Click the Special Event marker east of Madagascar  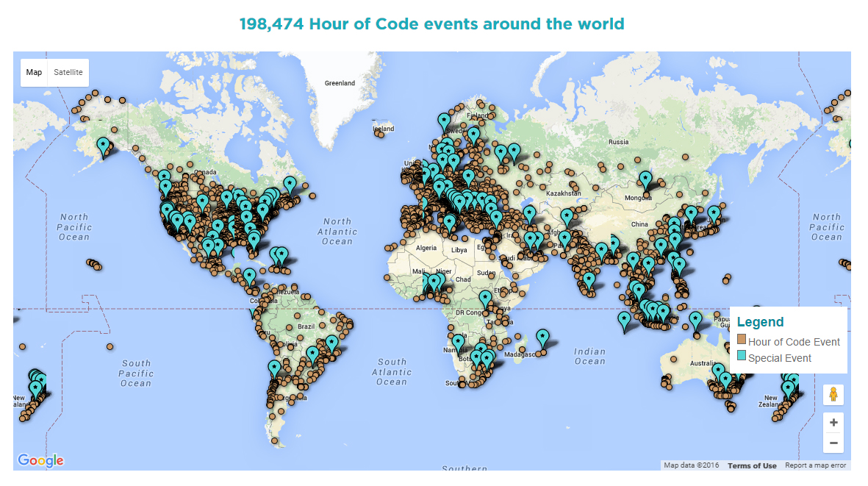click(x=542, y=338)
